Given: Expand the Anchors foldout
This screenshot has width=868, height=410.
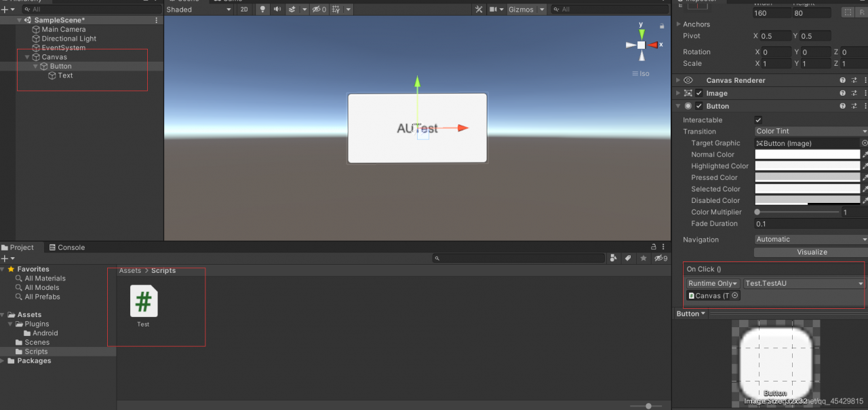Looking at the screenshot, I should tap(678, 24).
